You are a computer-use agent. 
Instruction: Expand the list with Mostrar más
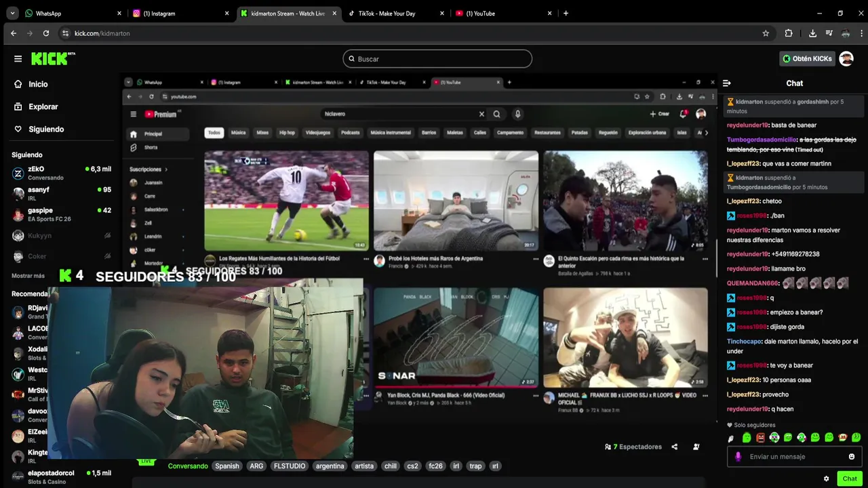(x=28, y=276)
